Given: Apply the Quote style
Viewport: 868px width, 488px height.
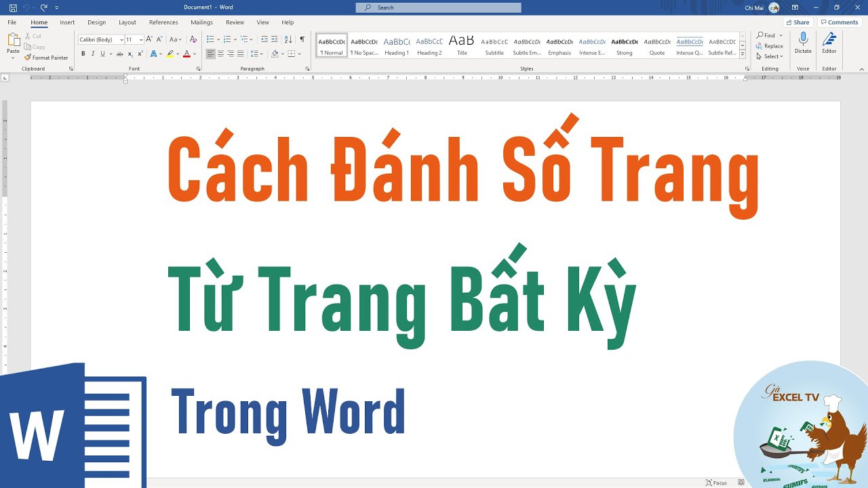Looking at the screenshot, I should tap(657, 46).
